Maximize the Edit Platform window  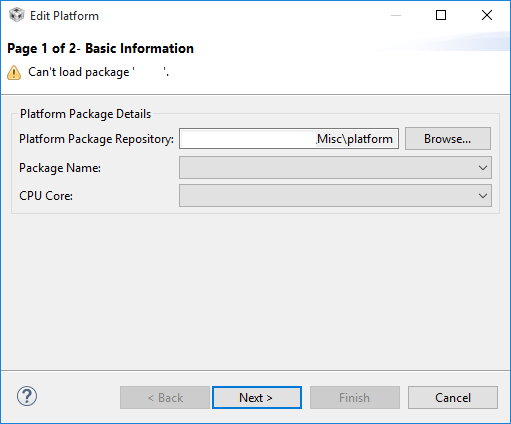coord(441,15)
